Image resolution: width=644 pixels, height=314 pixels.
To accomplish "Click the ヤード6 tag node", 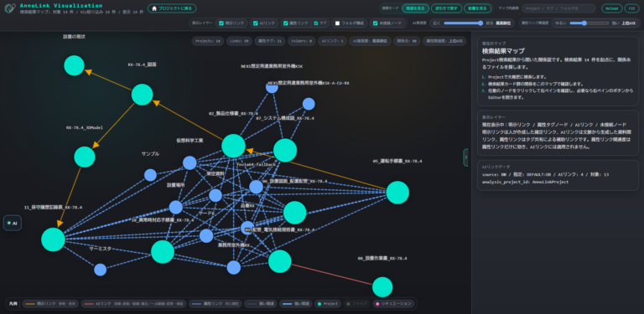I will [206, 235].
